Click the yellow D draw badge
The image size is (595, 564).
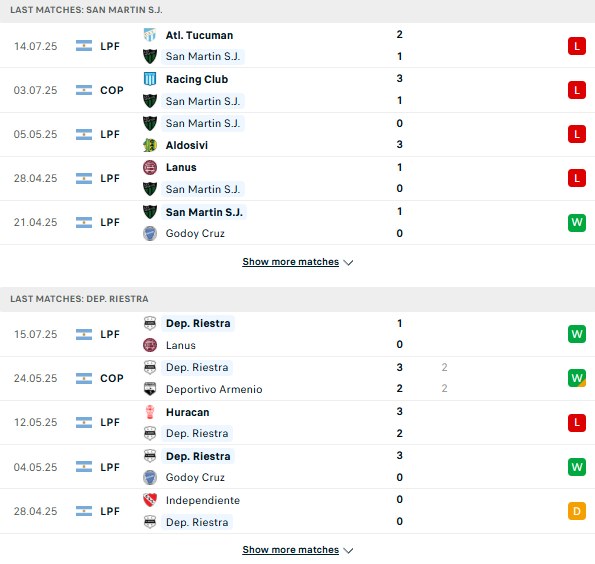[577, 511]
